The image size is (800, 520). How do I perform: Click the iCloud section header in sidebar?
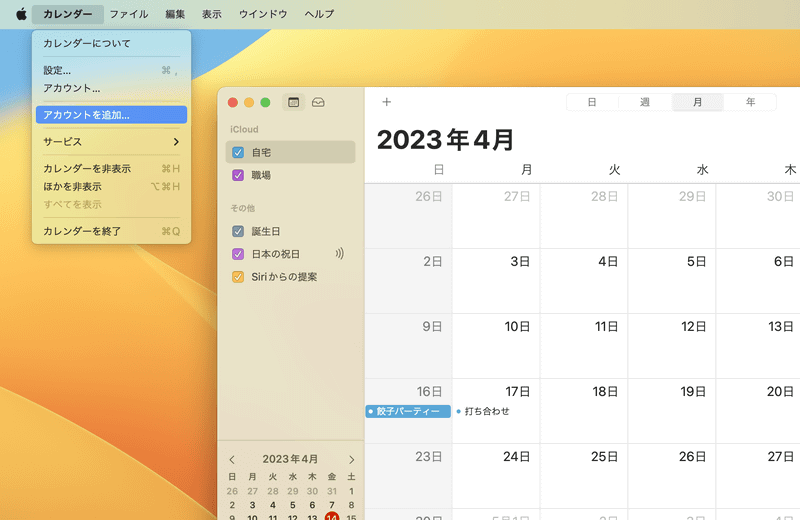(244, 129)
